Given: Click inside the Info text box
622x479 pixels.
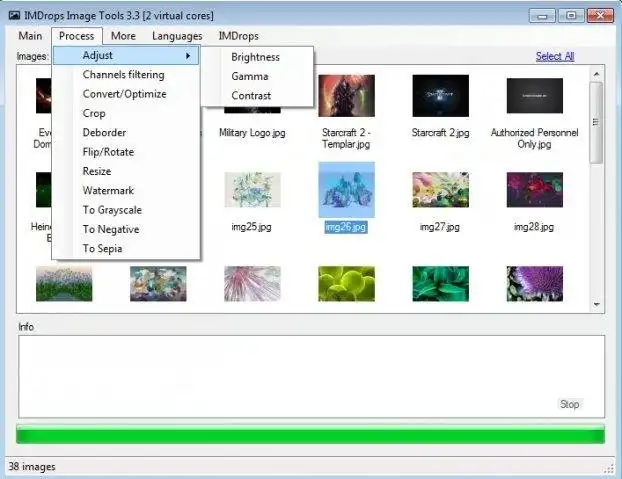Looking at the screenshot, I should pyautogui.click(x=311, y=376).
